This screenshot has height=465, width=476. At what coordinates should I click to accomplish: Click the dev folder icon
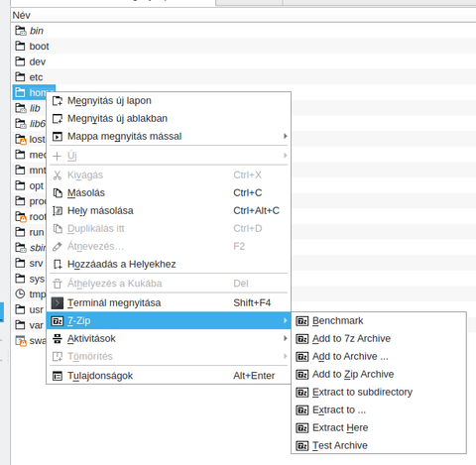pyautogui.click(x=20, y=61)
